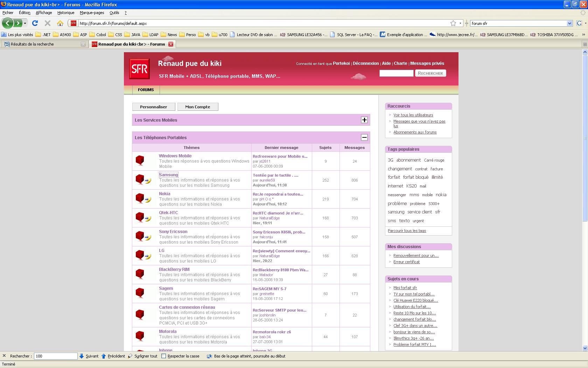Open the Samsung forum link
The width and height of the screenshot is (588, 368).
[x=168, y=175]
